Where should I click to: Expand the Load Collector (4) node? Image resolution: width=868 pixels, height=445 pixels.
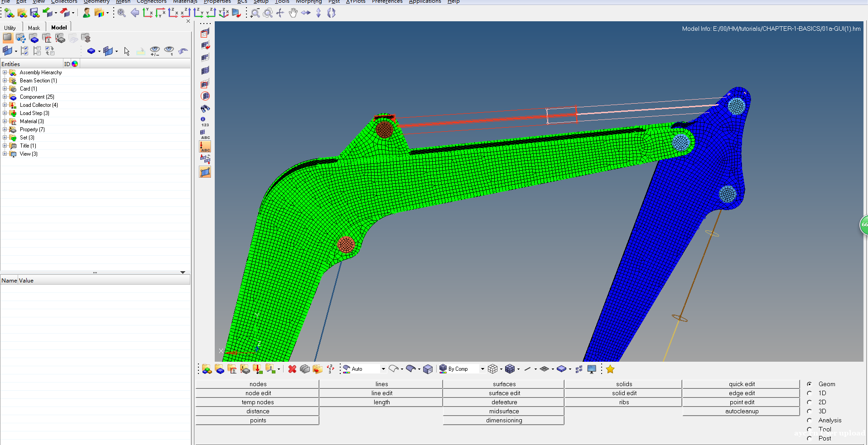tap(5, 105)
